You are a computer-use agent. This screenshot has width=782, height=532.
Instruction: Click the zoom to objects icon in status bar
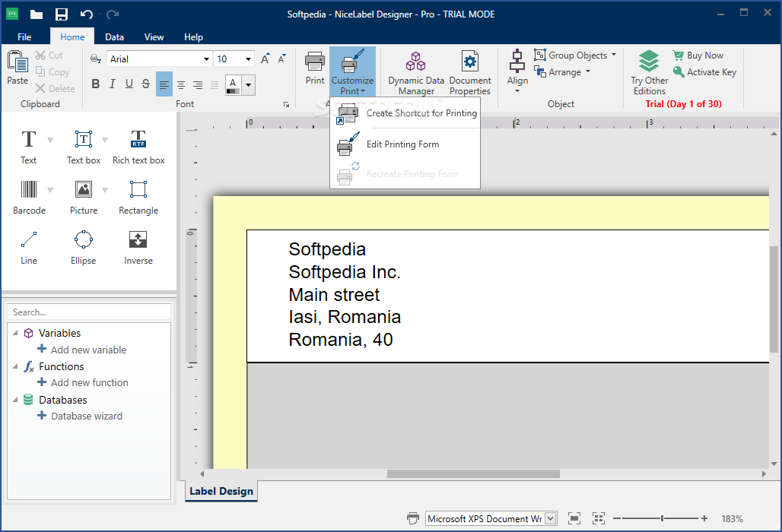[599, 518]
